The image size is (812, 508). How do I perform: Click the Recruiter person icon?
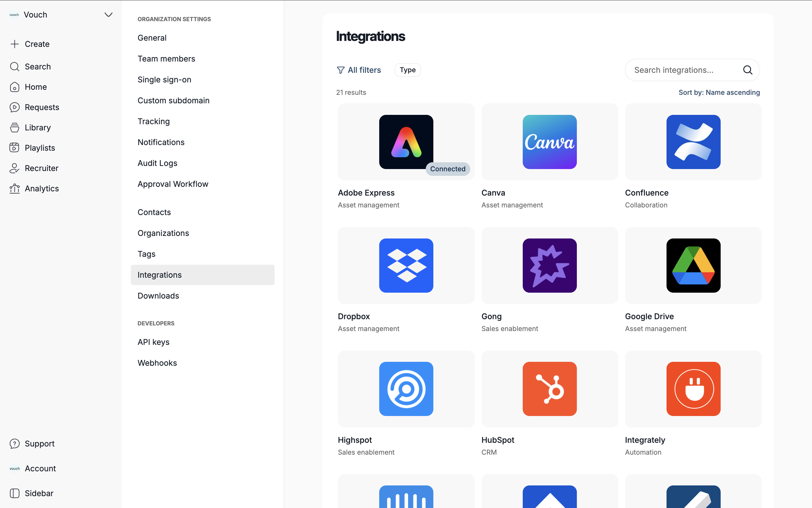pyautogui.click(x=14, y=168)
